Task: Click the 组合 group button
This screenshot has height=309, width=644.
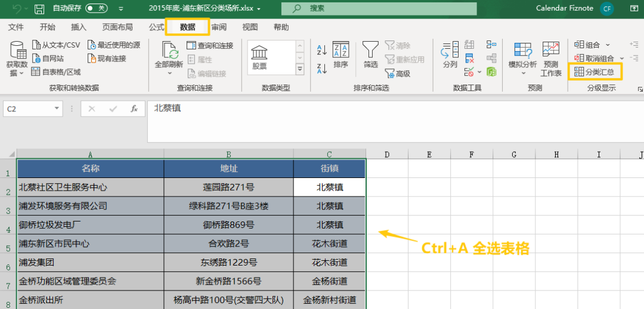Action: [x=587, y=45]
